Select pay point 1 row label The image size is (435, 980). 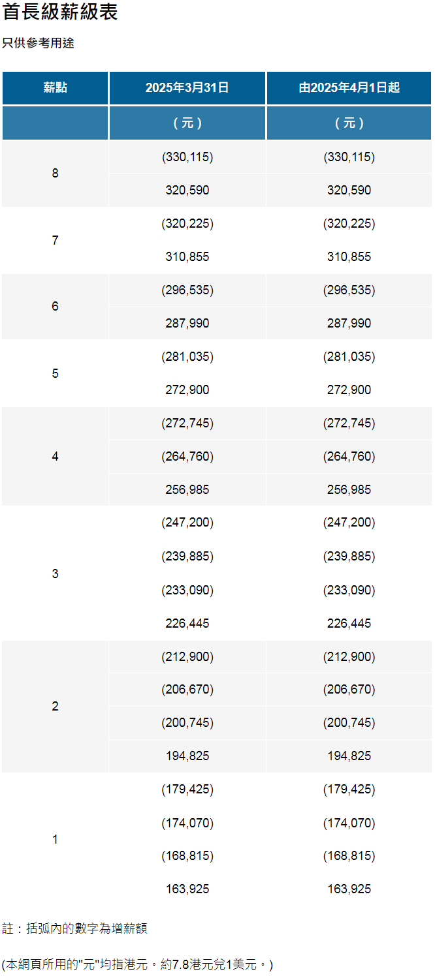point(55,840)
